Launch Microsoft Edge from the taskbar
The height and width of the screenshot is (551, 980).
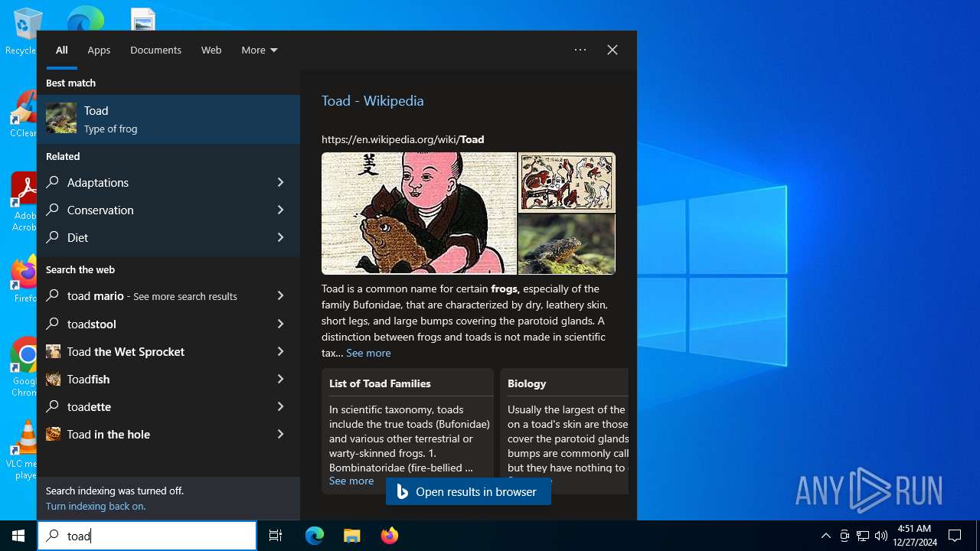(x=315, y=536)
